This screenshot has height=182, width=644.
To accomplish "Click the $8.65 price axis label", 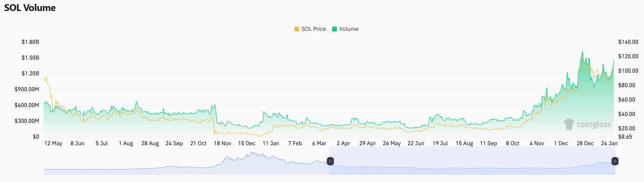I will [625, 137].
